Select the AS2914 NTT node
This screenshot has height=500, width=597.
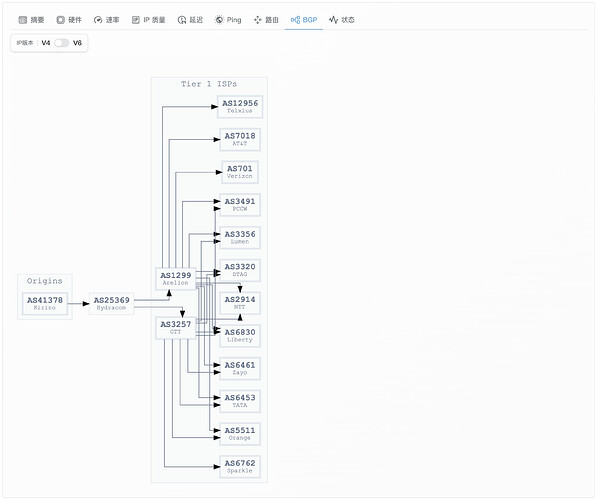coord(240,303)
